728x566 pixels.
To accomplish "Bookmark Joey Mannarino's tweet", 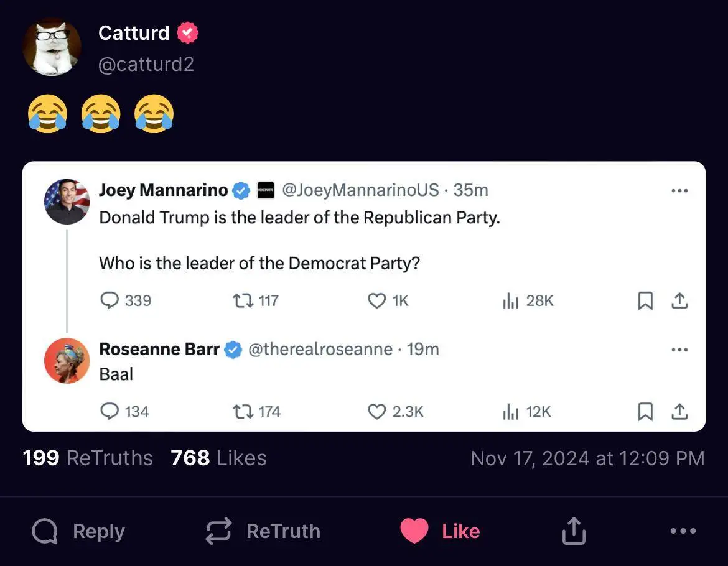I will 646,301.
